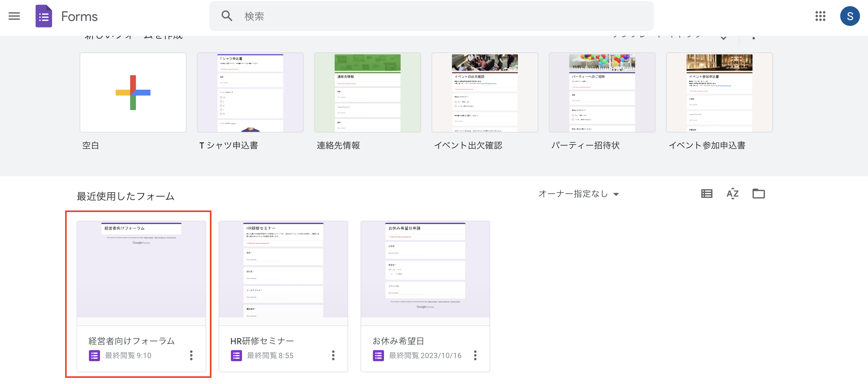The image size is (868, 384).
Task: Open the Google apps grid
Action: click(x=820, y=16)
